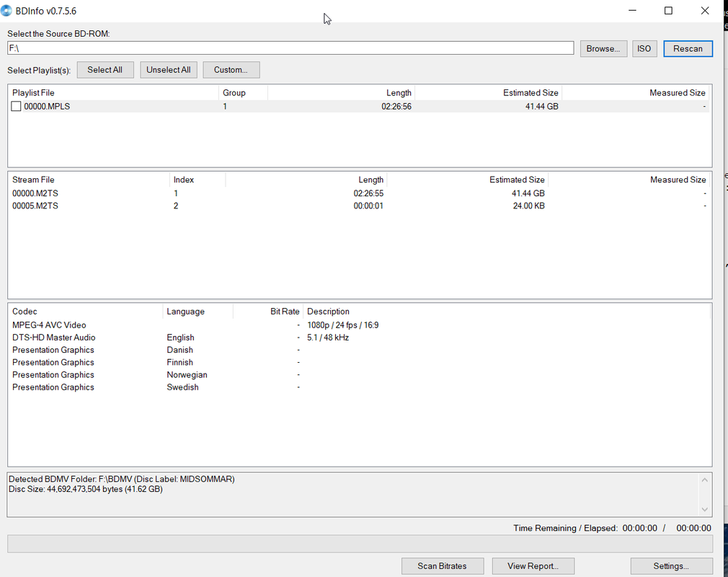
Task: Close the BDInfo window
Action: tap(705, 11)
